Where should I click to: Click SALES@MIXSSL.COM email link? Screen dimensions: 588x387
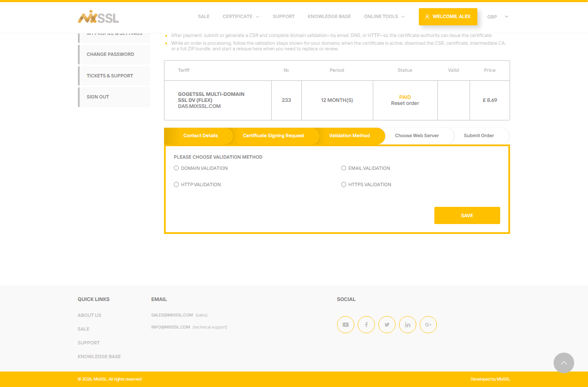point(172,315)
